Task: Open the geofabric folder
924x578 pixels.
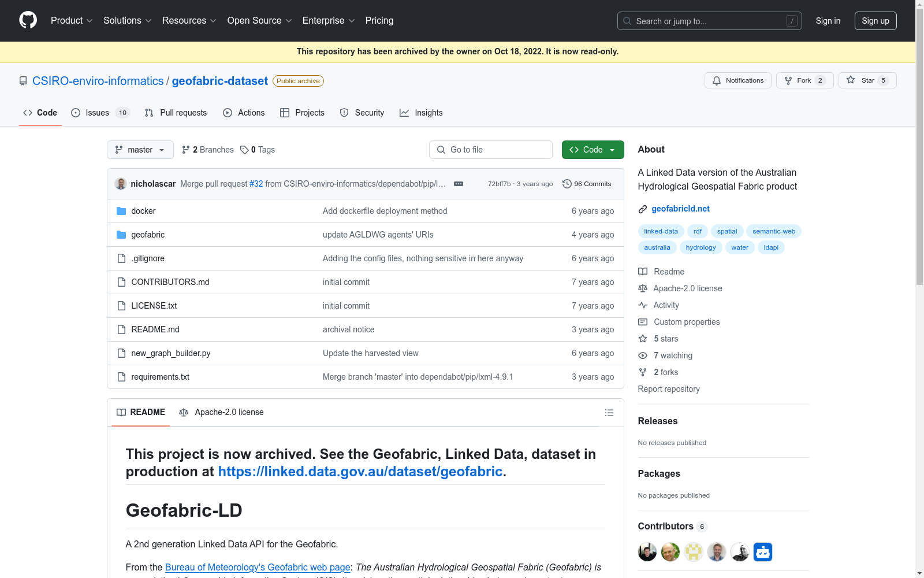Action: (x=148, y=235)
